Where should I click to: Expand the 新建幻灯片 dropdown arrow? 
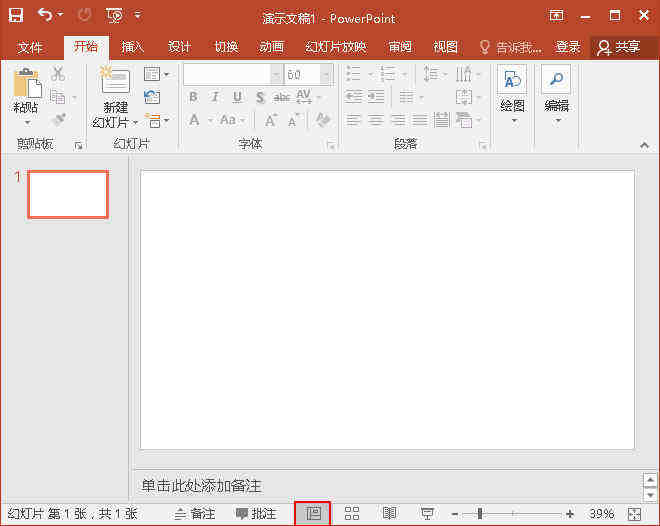click(135, 122)
